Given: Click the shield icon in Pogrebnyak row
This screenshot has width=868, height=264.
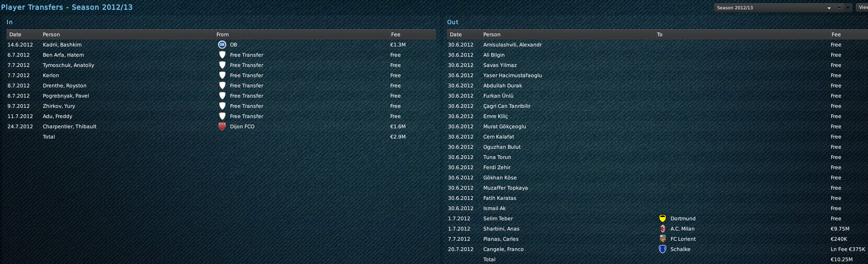Looking at the screenshot, I should coord(222,96).
